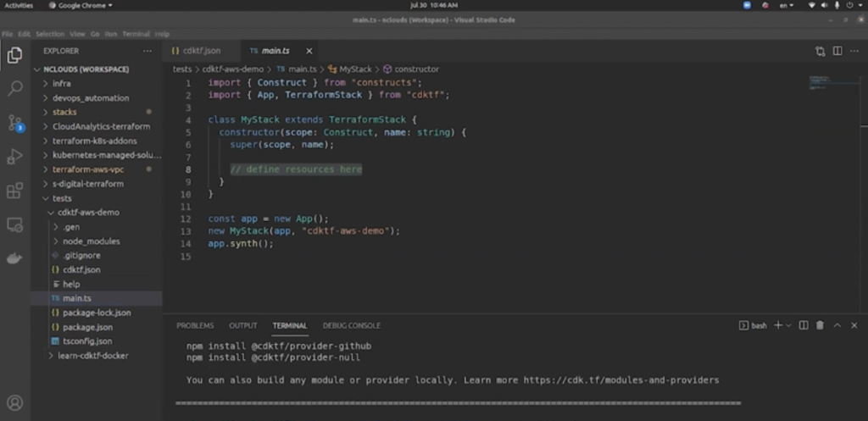
Task: Open the Accounts menu icon
Action: coord(15,402)
